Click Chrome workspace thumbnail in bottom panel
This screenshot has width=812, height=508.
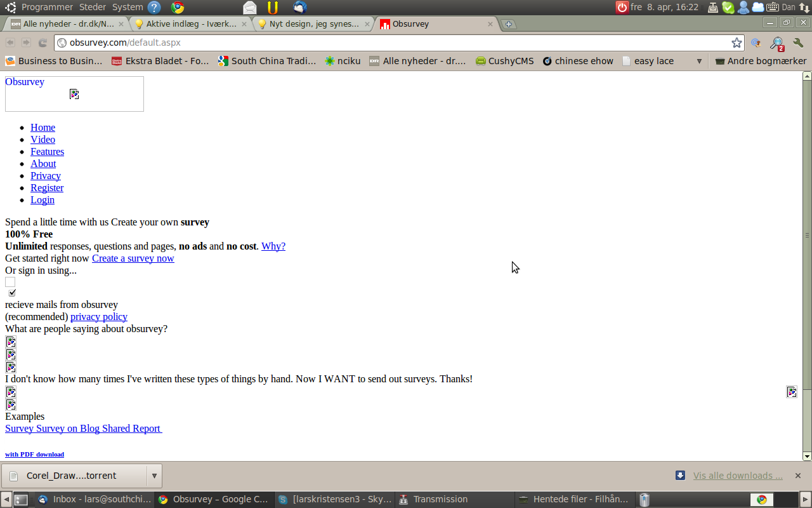[x=762, y=500]
